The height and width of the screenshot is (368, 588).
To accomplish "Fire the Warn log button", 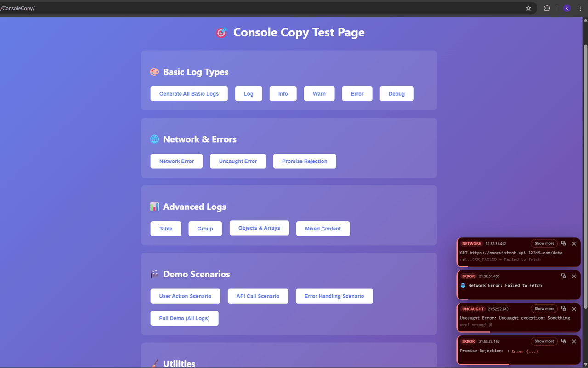I will [319, 94].
